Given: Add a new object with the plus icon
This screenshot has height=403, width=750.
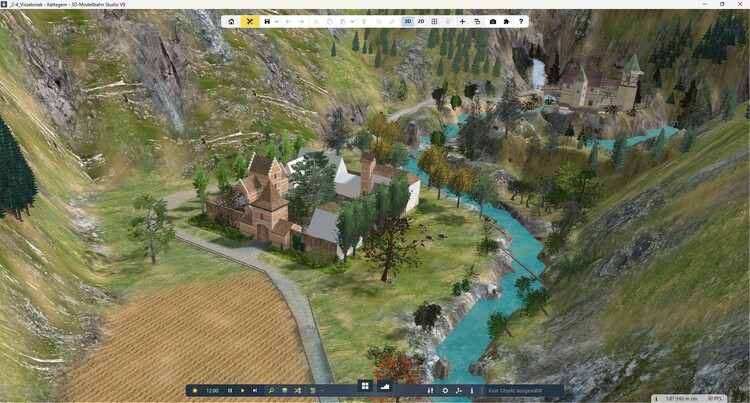Looking at the screenshot, I should pos(463,22).
